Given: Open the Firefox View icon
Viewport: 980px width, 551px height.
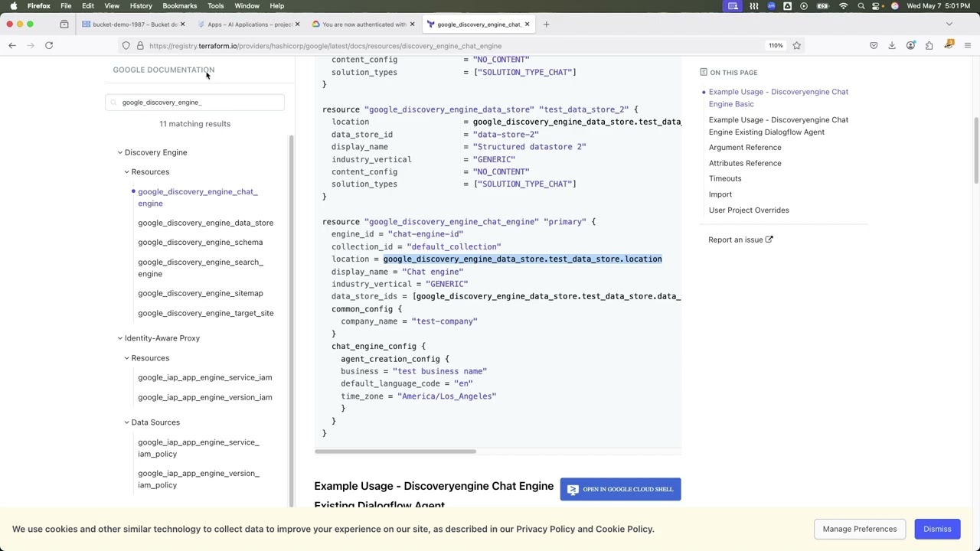Looking at the screenshot, I should point(64,24).
